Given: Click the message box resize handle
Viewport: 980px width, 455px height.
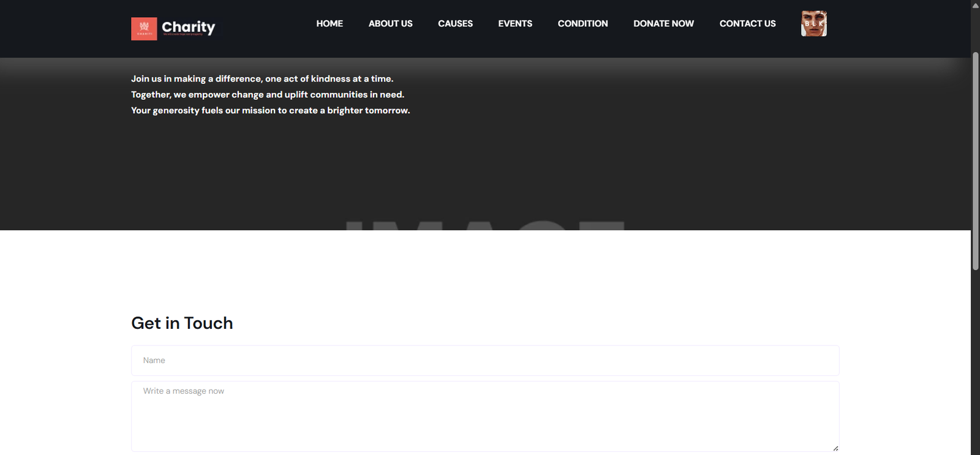Looking at the screenshot, I should pos(835,448).
